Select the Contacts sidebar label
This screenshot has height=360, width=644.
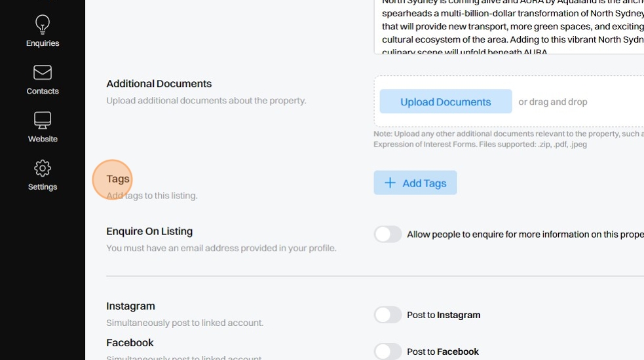pyautogui.click(x=43, y=91)
